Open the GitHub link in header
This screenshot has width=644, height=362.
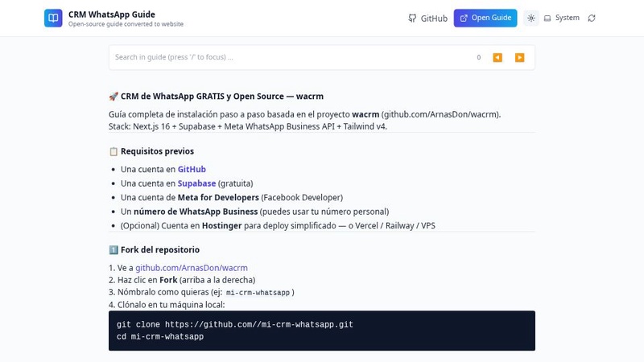coord(427,18)
